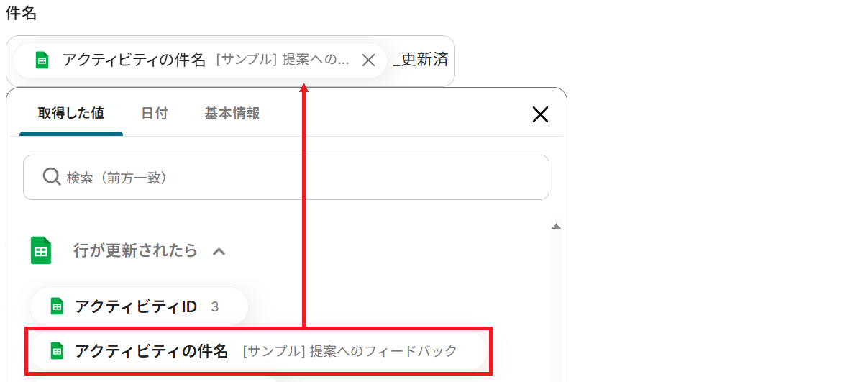Open the 日付 tab
Screen dimensions: 868x382
point(155,113)
